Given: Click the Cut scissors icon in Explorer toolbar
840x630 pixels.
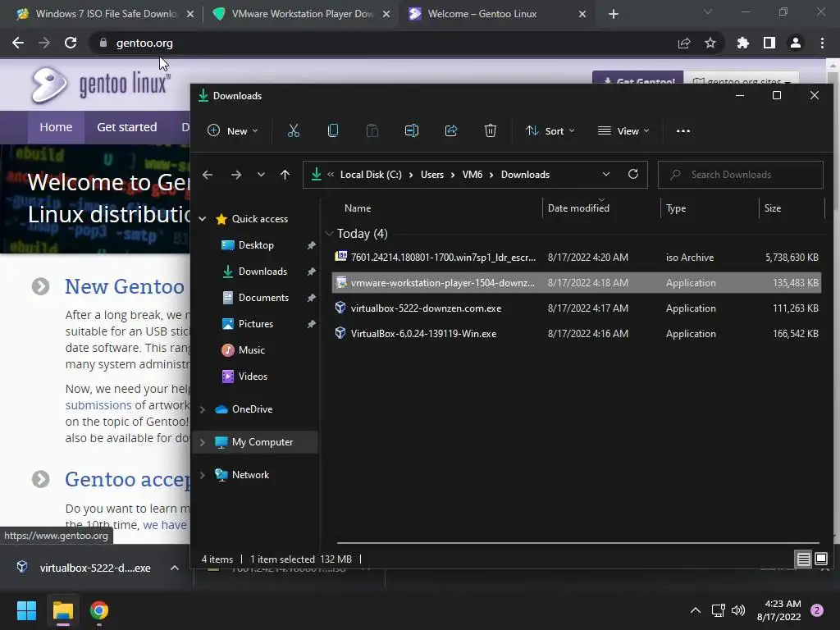Looking at the screenshot, I should tap(293, 130).
